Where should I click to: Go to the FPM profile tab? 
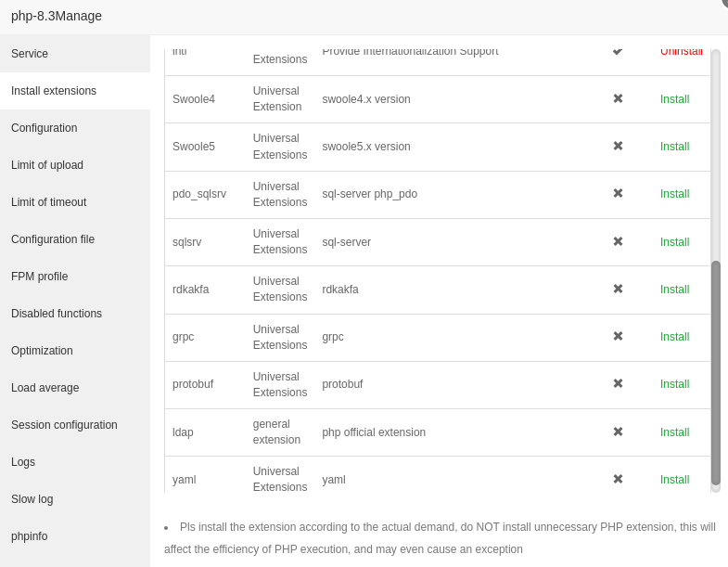click(x=39, y=277)
